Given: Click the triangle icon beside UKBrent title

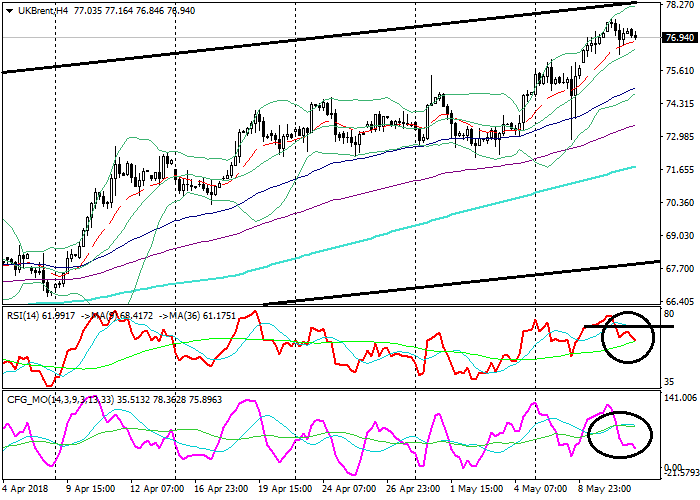Looking at the screenshot, I should tap(9, 10).
